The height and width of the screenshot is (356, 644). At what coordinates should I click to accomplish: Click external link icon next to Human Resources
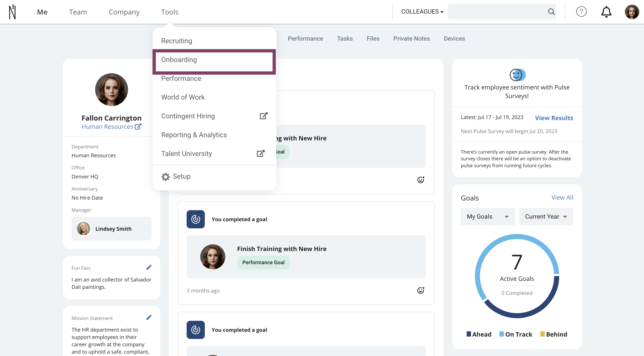[138, 127]
